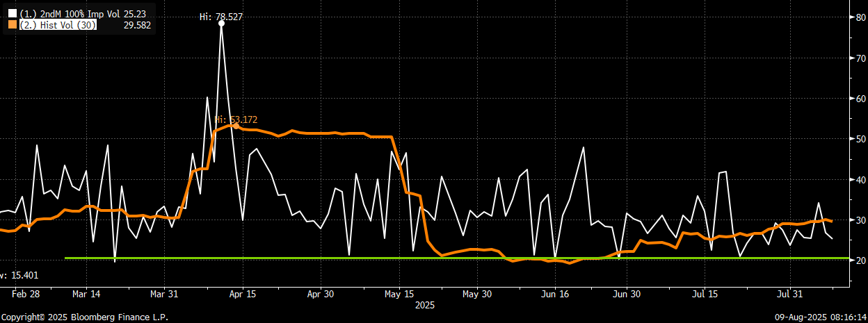Click the legend value 25.23
The width and height of the screenshot is (868, 323).
(x=136, y=13)
